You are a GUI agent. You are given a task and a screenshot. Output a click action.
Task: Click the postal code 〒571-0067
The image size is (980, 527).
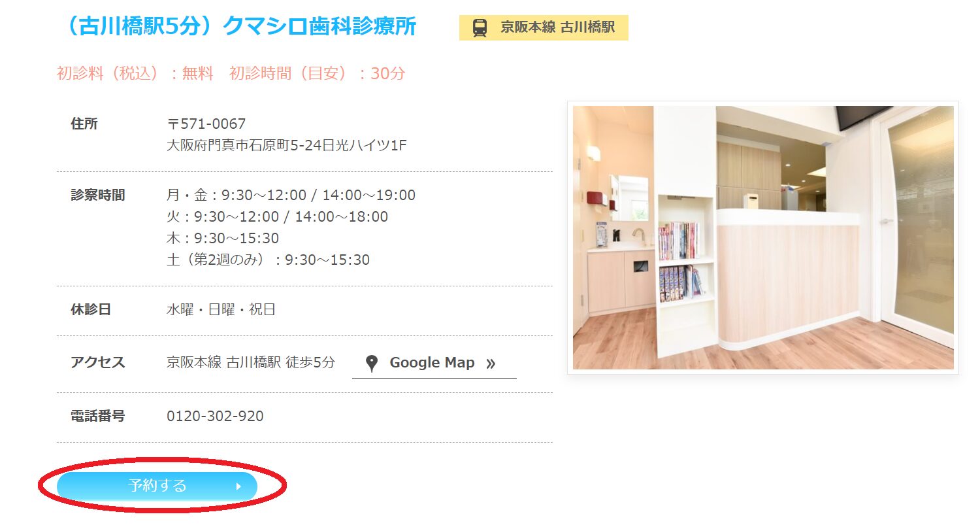206,124
